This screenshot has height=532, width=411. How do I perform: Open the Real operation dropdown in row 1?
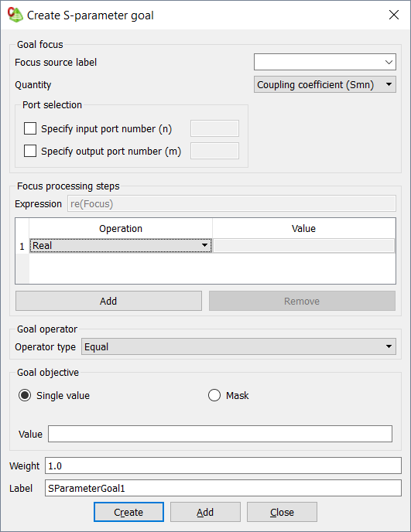click(121, 246)
